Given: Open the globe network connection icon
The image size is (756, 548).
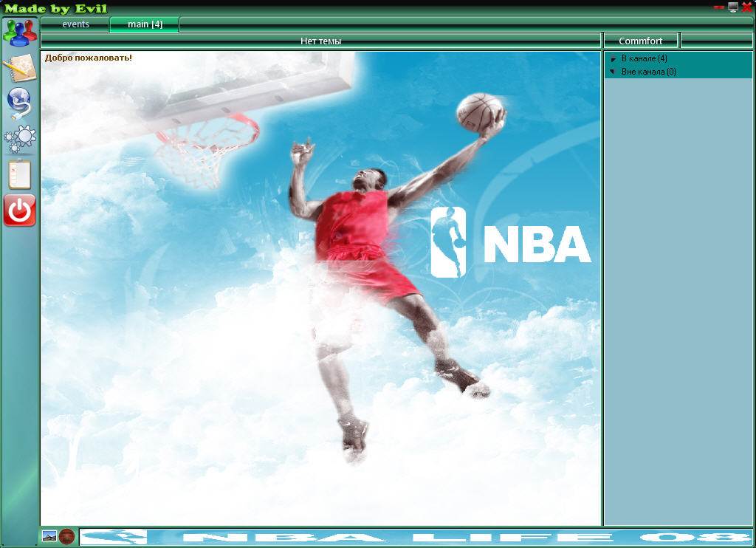Looking at the screenshot, I should 19,103.
